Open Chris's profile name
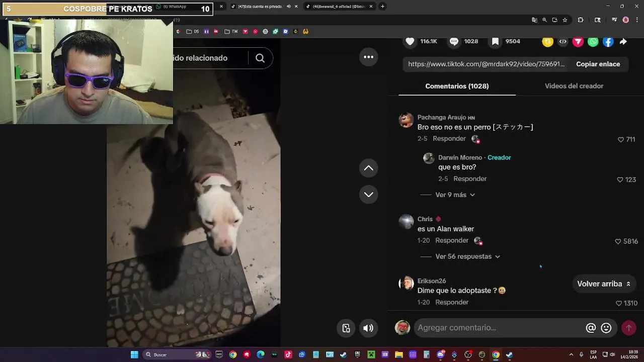This screenshot has width=644, height=362. pyautogui.click(x=425, y=219)
